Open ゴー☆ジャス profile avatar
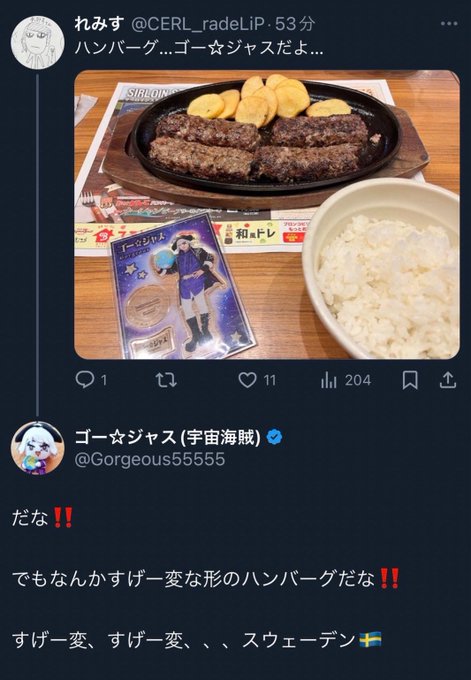The image size is (471, 680). pyautogui.click(x=37, y=448)
